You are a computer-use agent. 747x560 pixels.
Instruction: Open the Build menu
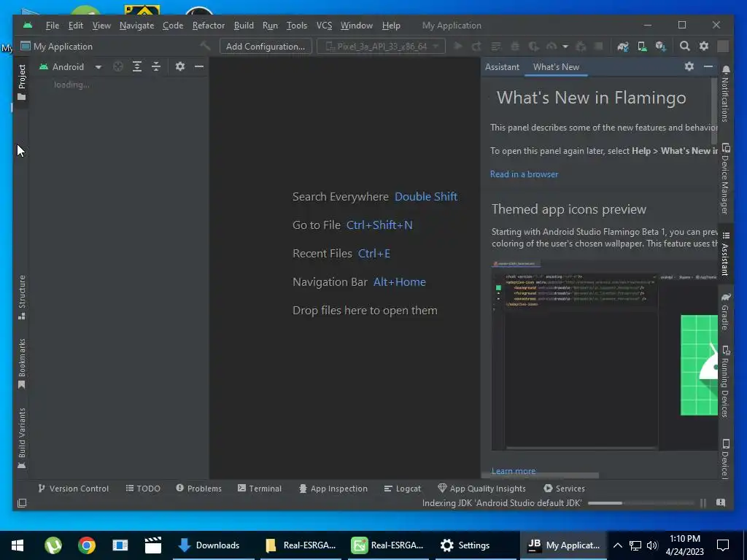pyautogui.click(x=244, y=26)
